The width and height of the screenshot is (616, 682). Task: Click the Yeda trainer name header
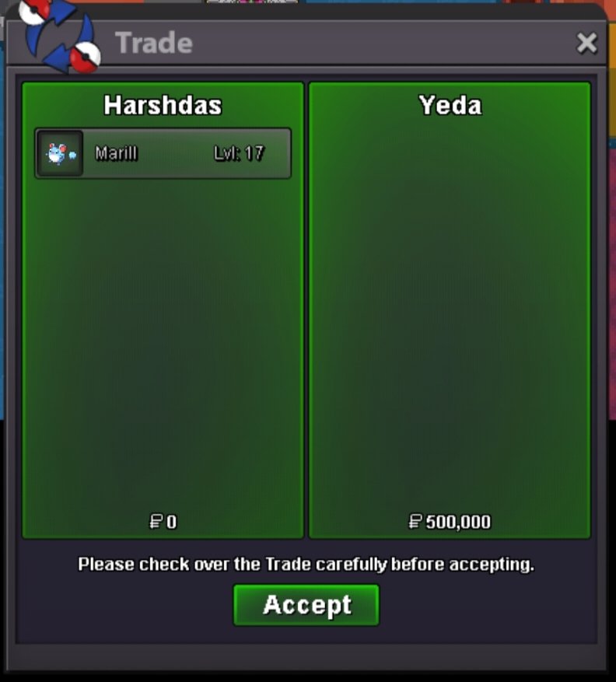(450, 106)
